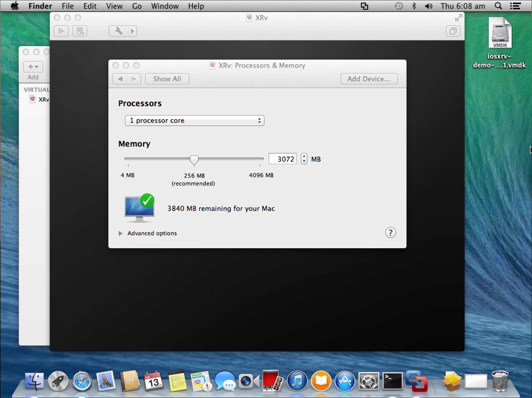This screenshot has width=532, height=398.
Task: Open Notes from the Dock
Action: 177,381
